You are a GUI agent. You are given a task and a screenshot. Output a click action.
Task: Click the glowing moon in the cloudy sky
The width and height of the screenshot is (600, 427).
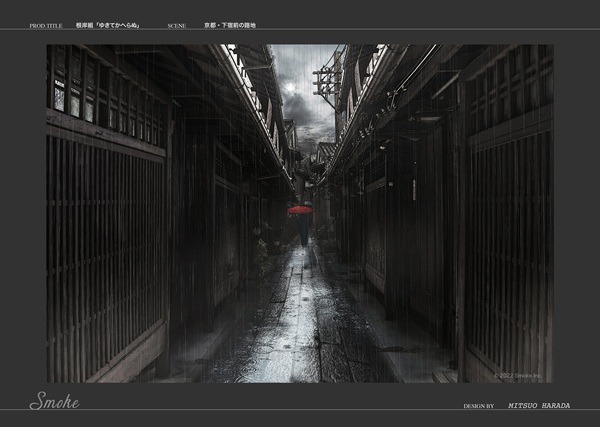pyautogui.click(x=290, y=88)
